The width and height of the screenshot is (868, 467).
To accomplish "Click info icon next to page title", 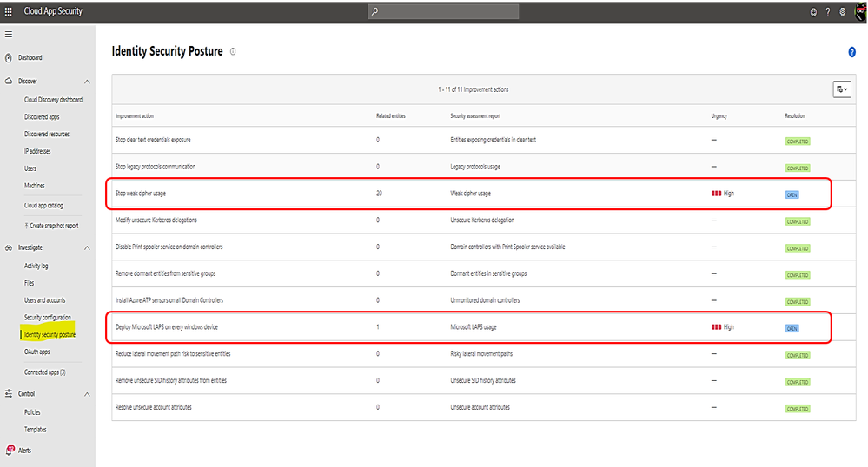I will pos(233,51).
